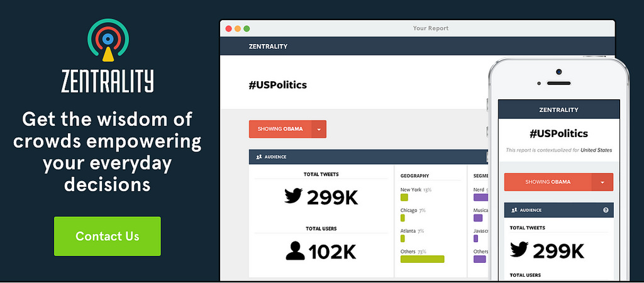Click the United States link on phone
This screenshot has height=283, width=644.
pos(596,150)
